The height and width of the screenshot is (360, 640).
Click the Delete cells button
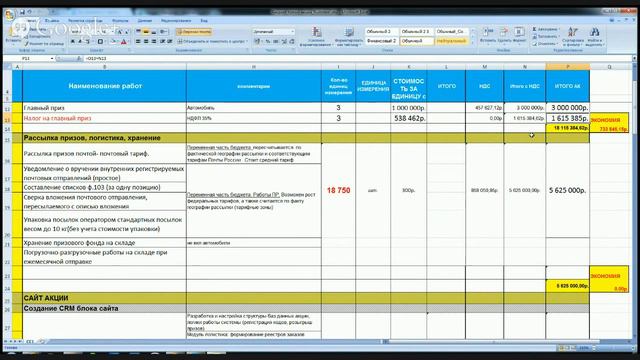click(504, 36)
